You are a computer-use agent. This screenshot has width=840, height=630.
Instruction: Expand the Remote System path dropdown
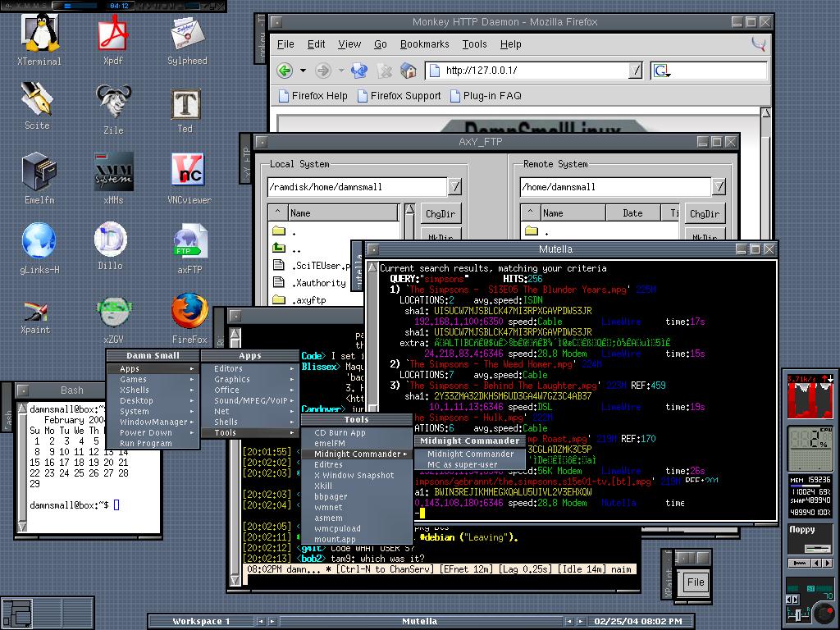pyautogui.click(x=719, y=186)
